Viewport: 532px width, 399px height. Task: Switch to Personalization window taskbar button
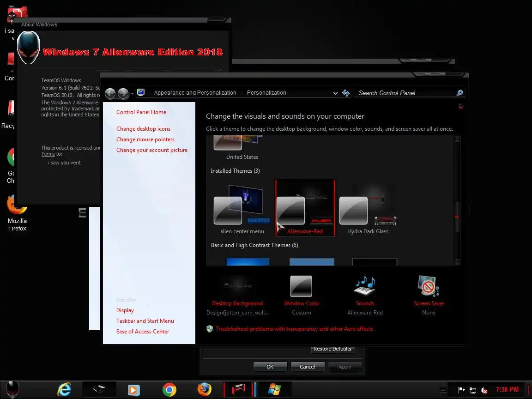239,389
